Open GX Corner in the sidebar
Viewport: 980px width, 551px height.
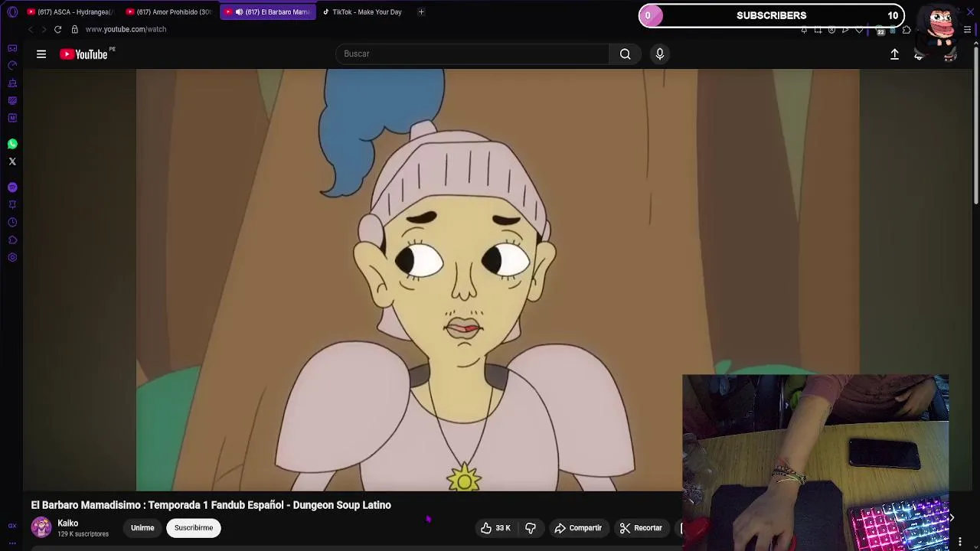(x=12, y=48)
